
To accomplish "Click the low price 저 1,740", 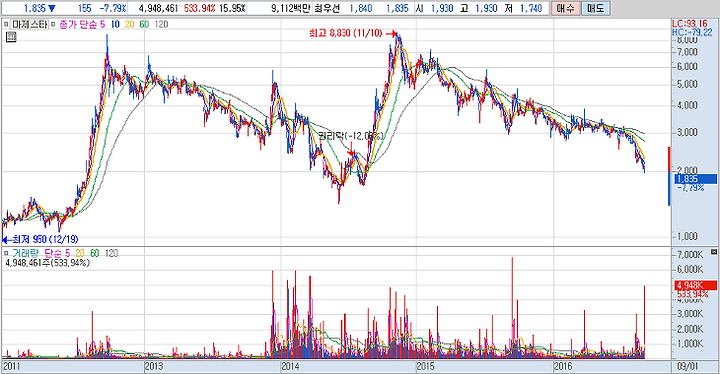I will click(523, 8).
